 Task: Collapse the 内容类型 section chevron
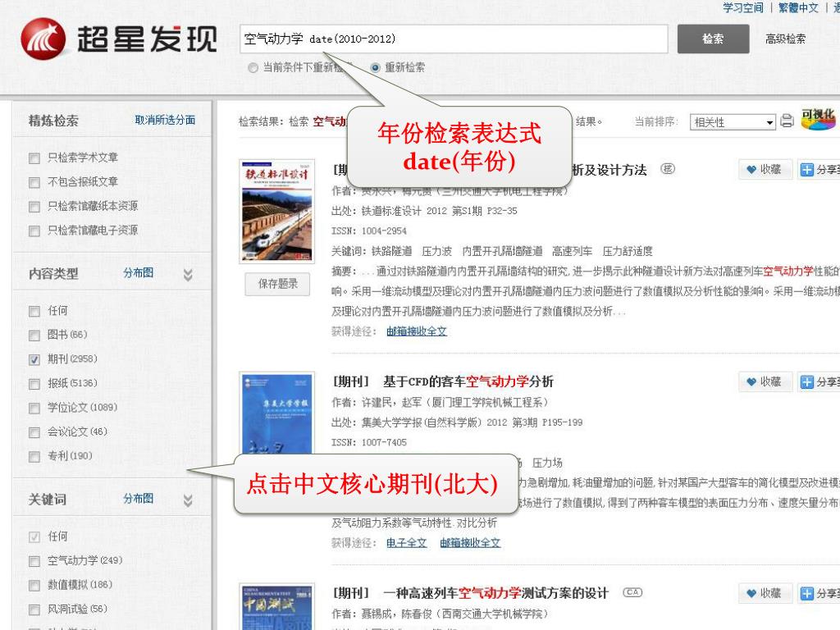(188, 275)
